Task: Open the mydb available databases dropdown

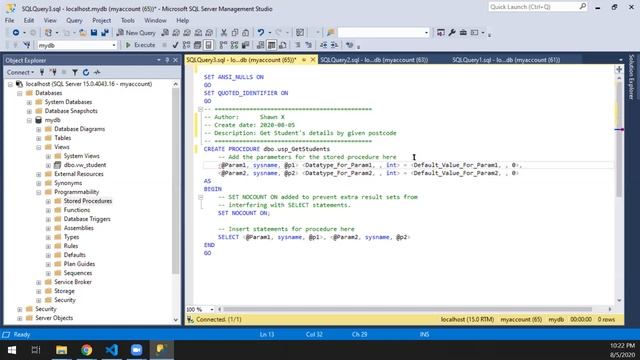Action: [114, 45]
